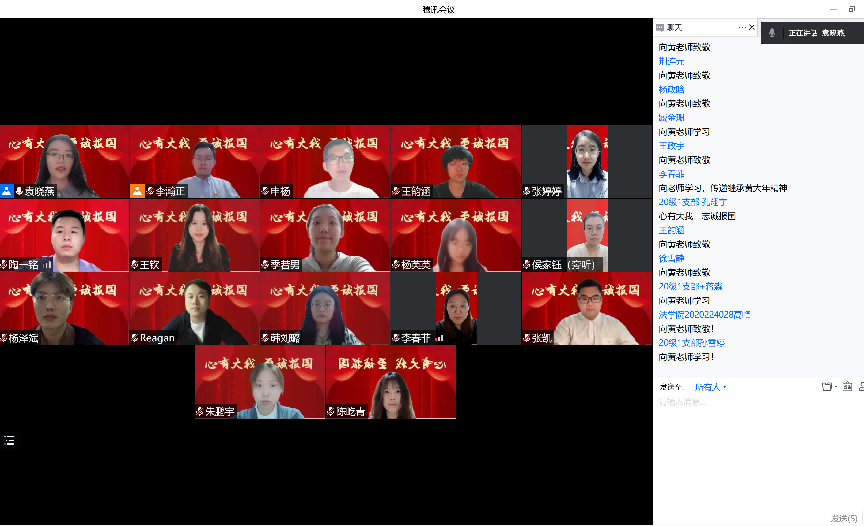Viewport: 864px width, 526px height.
Task: Click the audio level icon beside 陶一铭
Action: pyautogui.click(x=45, y=265)
